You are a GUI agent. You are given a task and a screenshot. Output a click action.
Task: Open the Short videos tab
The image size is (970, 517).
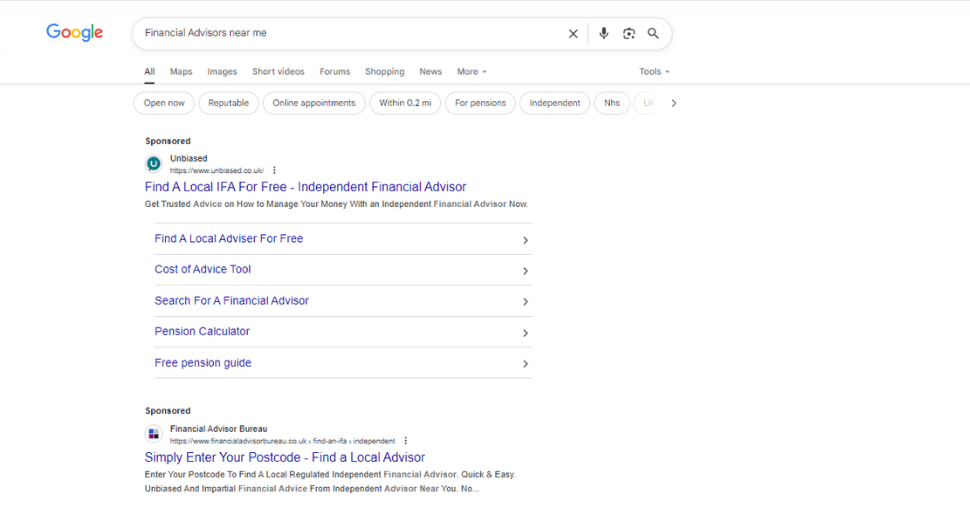click(x=278, y=72)
